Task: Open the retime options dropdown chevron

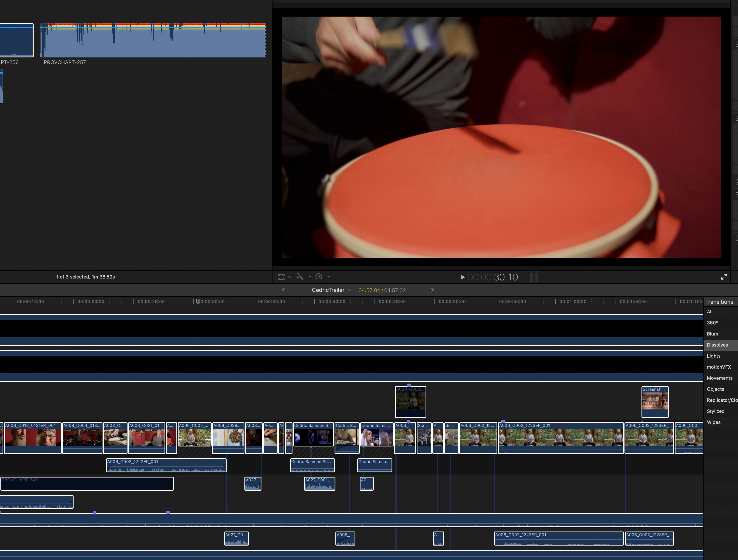Action: (x=329, y=277)
